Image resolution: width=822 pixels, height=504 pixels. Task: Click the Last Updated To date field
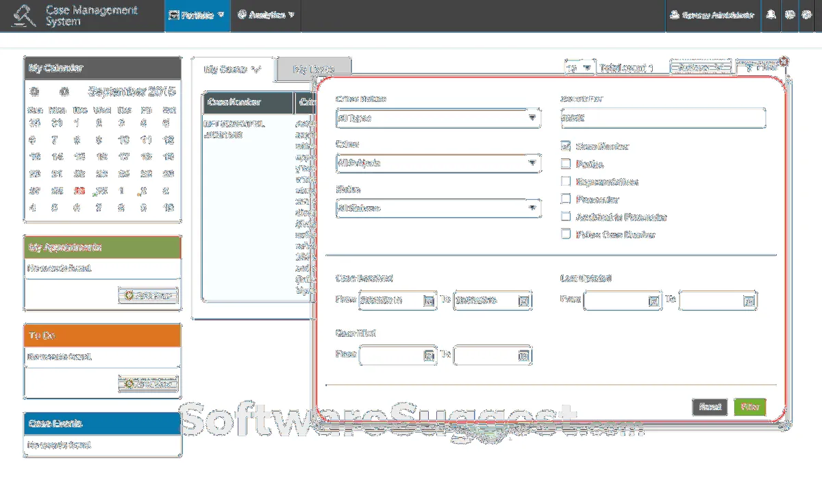coord(719,300)
